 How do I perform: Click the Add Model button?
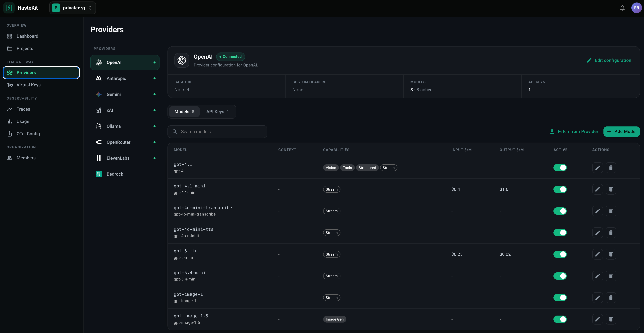click(622, 131)
